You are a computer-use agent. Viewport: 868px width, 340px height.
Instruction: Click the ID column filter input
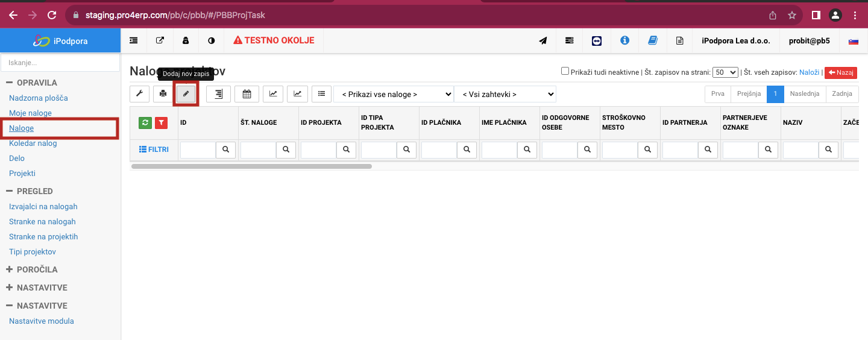[198, 150]
